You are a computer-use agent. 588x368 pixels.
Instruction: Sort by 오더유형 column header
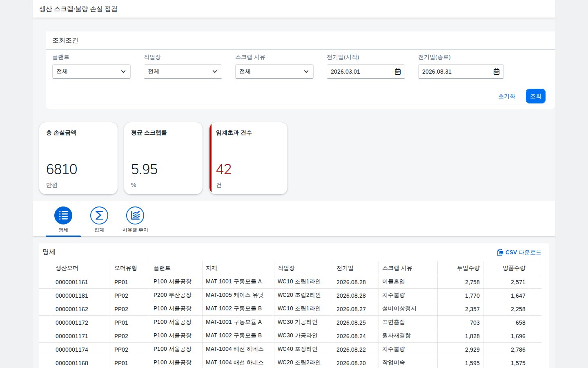pyautogui.click(x=131, y=268)
